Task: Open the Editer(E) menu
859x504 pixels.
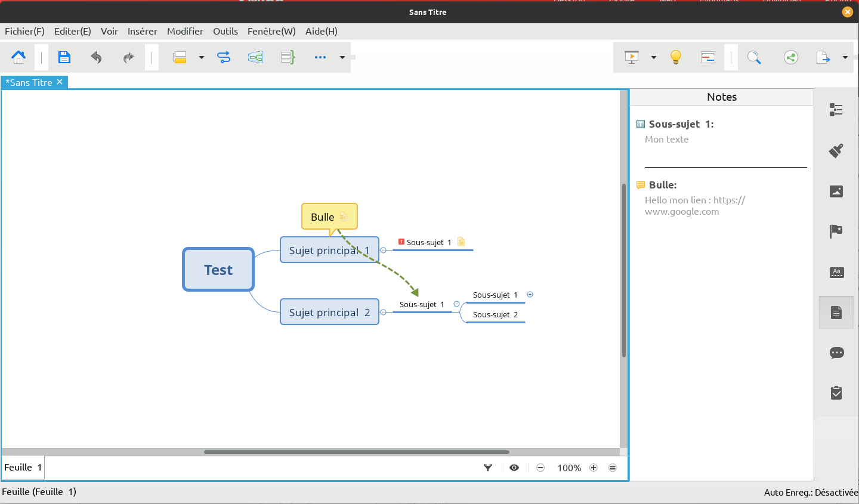Action: [x=73, y=31]
